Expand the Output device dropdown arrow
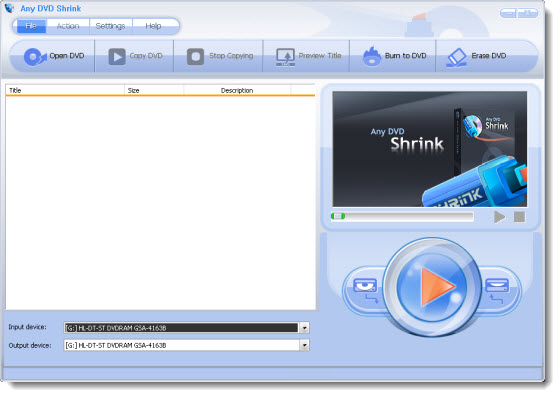560x397 pixels. (304, 345)
